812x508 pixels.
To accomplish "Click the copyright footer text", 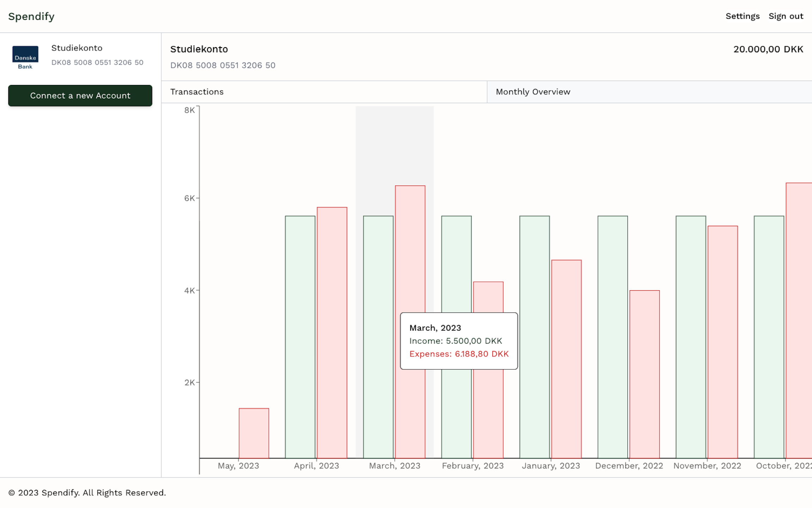I will click(x=87, y=492).
